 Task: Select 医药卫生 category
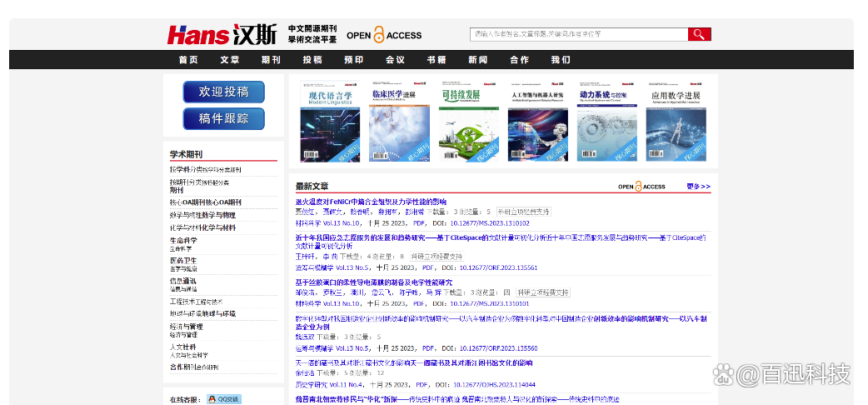(183, 264)
